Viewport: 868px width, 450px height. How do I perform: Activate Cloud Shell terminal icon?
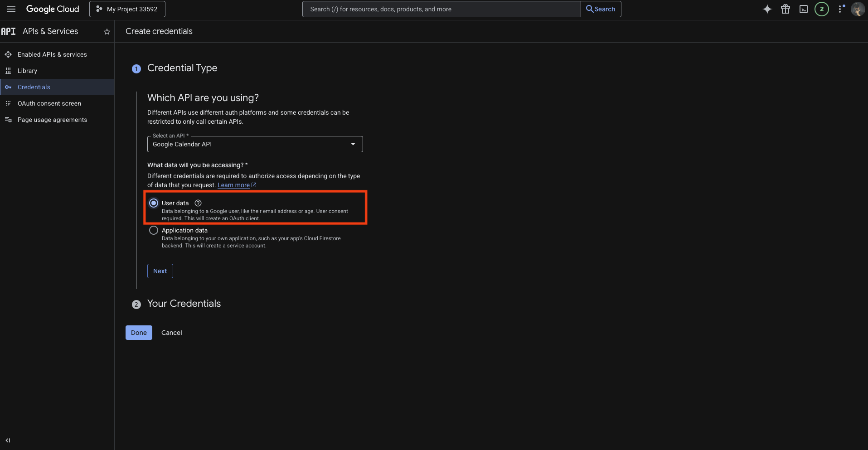803,9
